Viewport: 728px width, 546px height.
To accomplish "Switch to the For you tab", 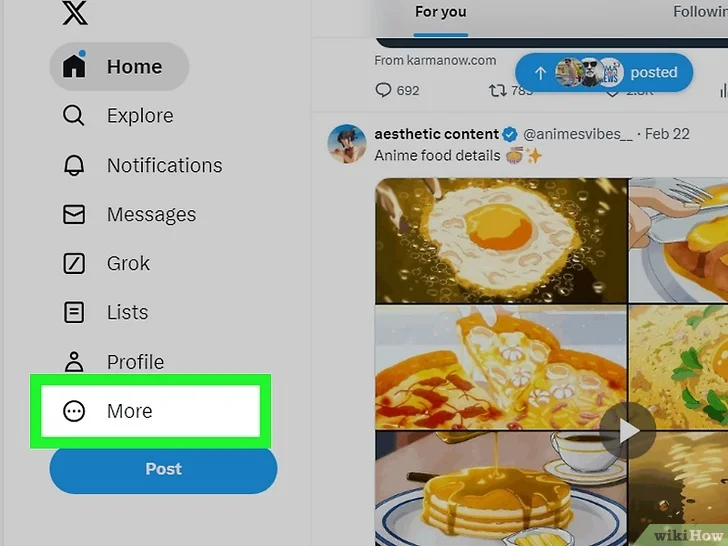I will coord(441,13).
